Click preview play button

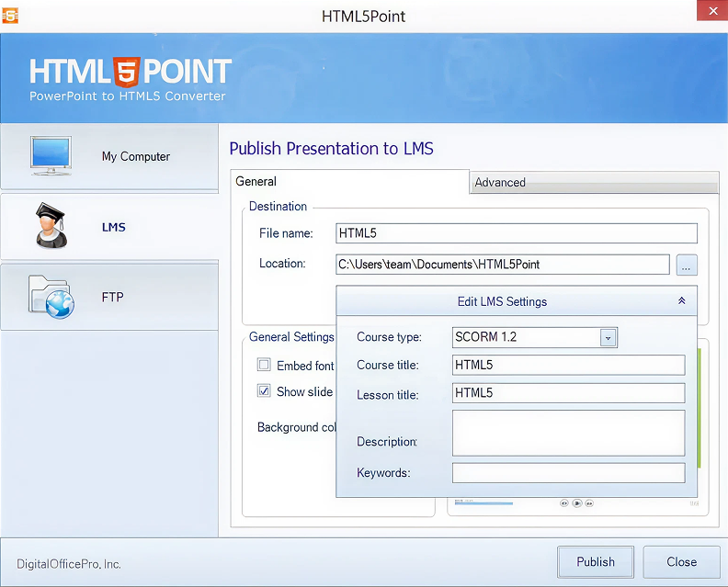(x=576, y=503)
